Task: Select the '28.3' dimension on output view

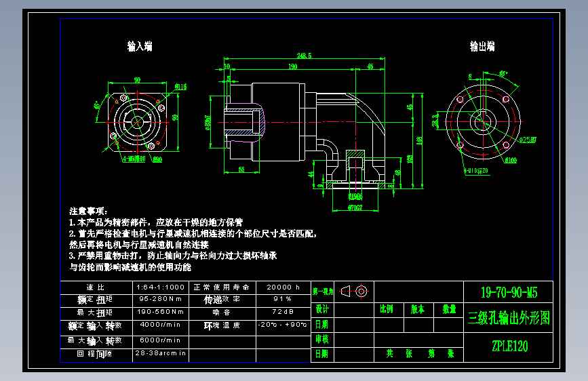Action: [435, 121]
